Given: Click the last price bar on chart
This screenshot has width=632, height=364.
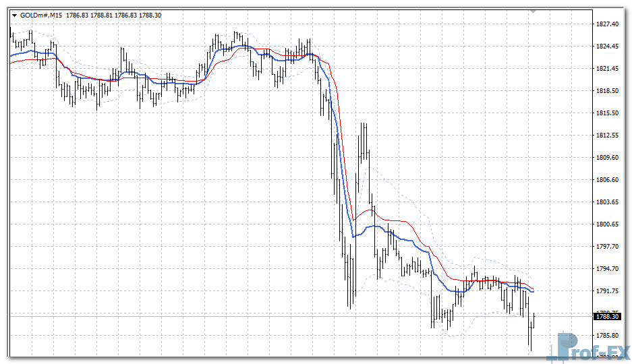Looking at the screenshot, I should point(534,319).
